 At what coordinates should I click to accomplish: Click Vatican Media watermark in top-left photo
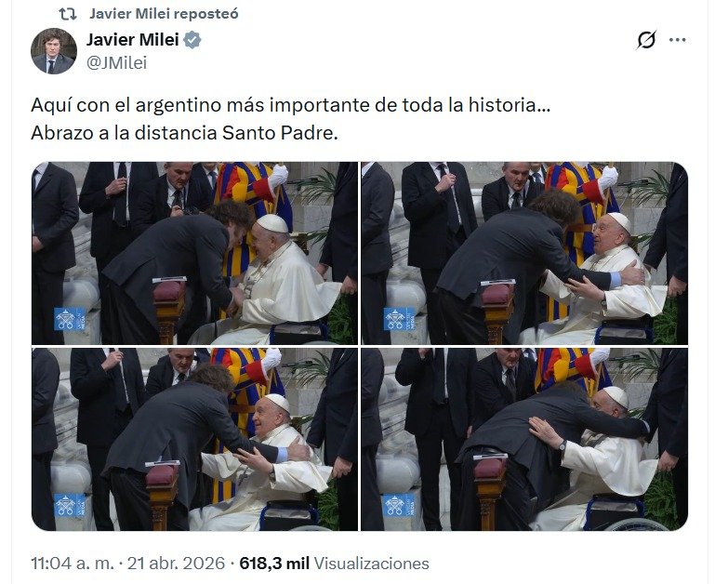pos(70,319)
